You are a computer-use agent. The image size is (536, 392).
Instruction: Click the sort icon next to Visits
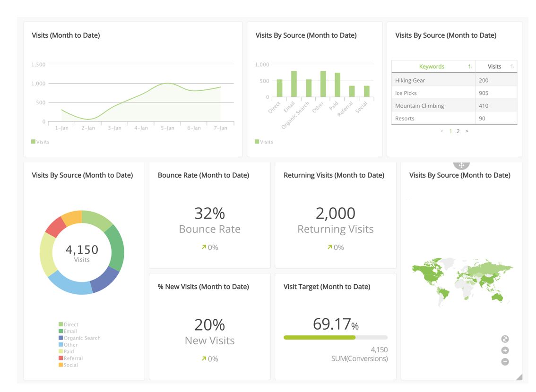coord(511,66)
